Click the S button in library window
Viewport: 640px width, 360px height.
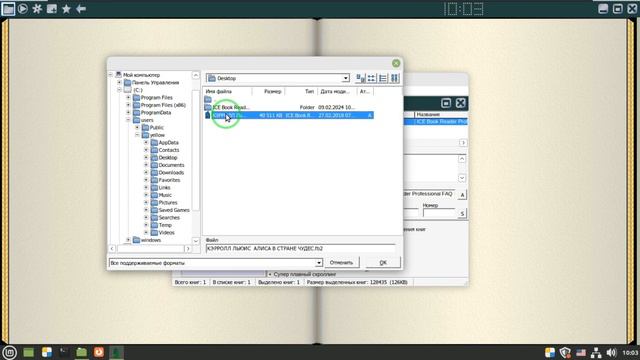[462, 213]
